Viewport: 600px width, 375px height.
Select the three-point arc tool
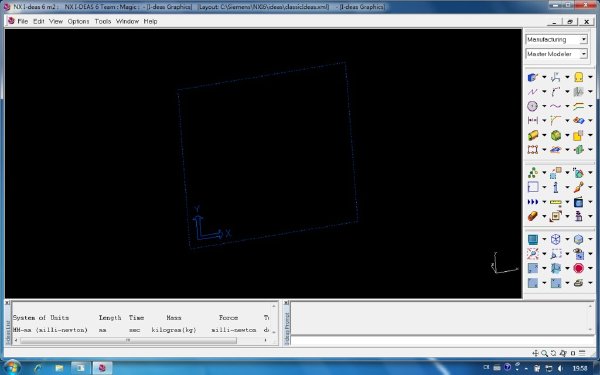(556, 92)
